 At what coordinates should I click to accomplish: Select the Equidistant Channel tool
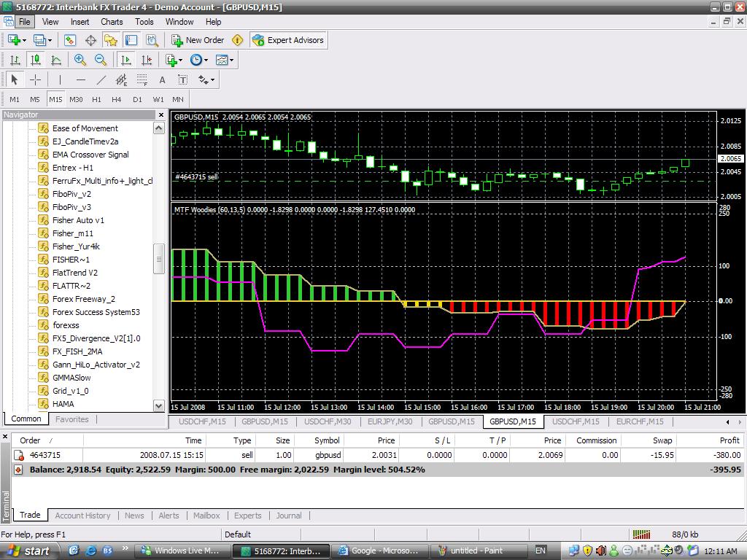click(122, 79)
